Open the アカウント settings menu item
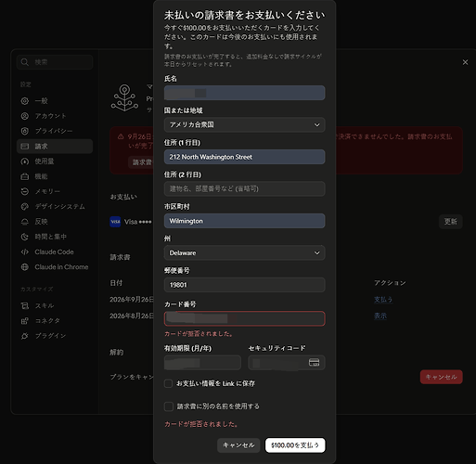The height and width of the screenshot is (464, 476). (55, 116)
